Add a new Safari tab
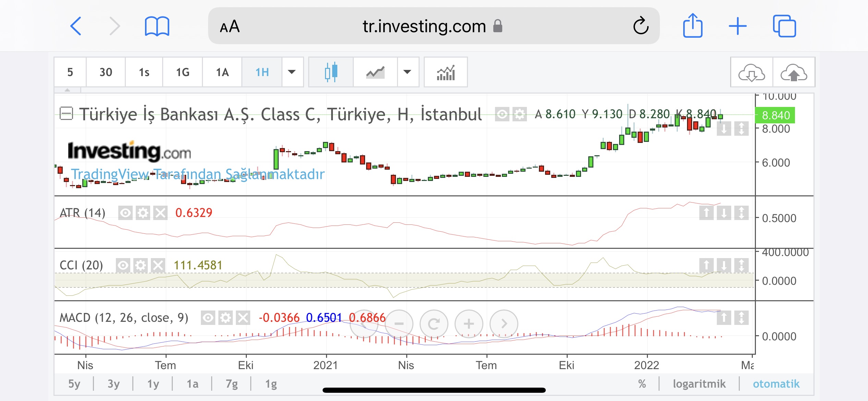Viewport: 868px width, 401px height. 738,26
